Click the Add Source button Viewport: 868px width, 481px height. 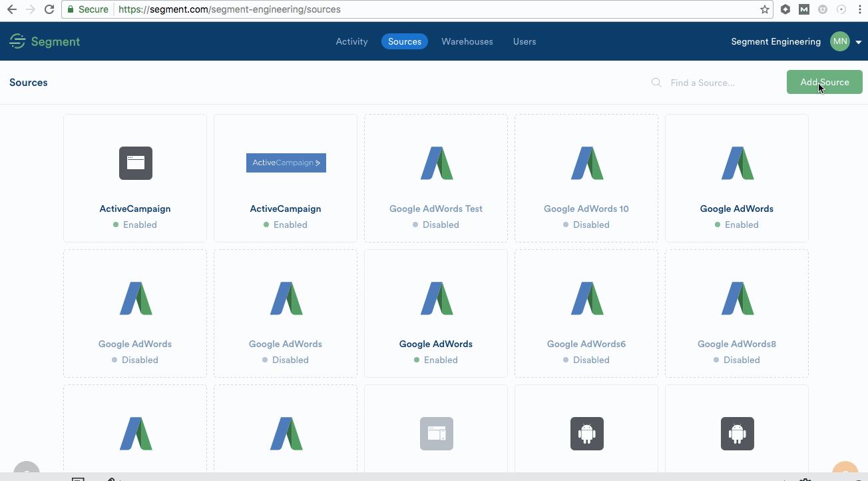click(x=824, y=82)
